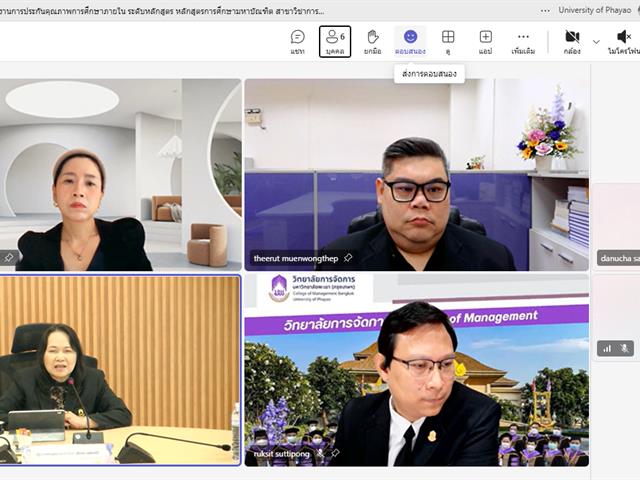Open the chat panel (แชท)
This screenshot has width=640, height=480.
pyautogui.click(x=298, y=42)
